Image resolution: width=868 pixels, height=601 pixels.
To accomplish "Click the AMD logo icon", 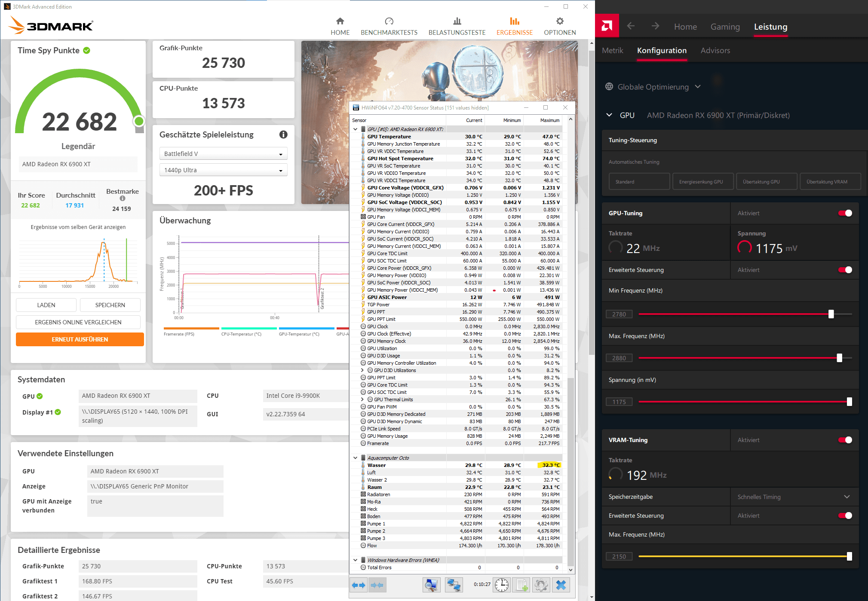I will pos(607,26).
